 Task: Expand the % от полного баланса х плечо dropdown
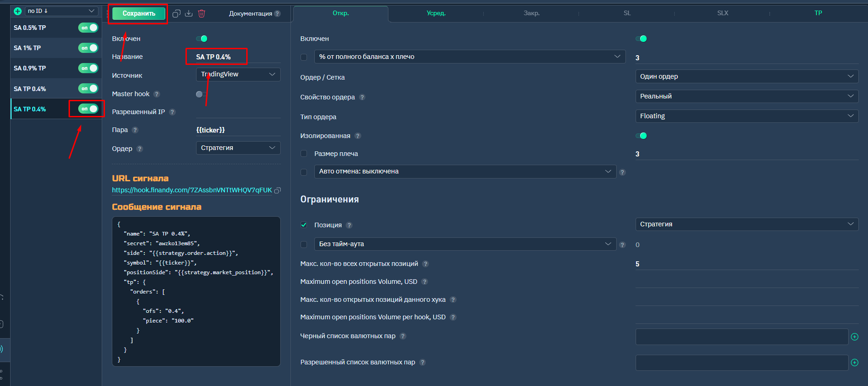pyautogui.click(x=470, y=57)
